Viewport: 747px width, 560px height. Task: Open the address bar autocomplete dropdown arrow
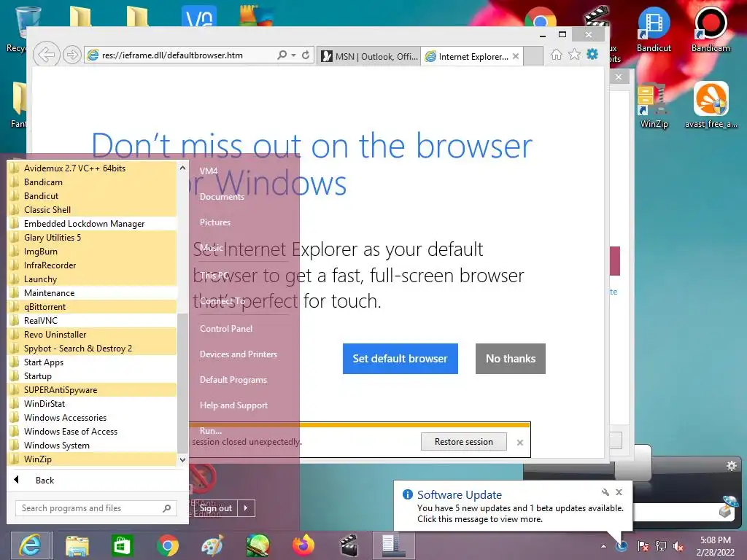pos(293,55)
